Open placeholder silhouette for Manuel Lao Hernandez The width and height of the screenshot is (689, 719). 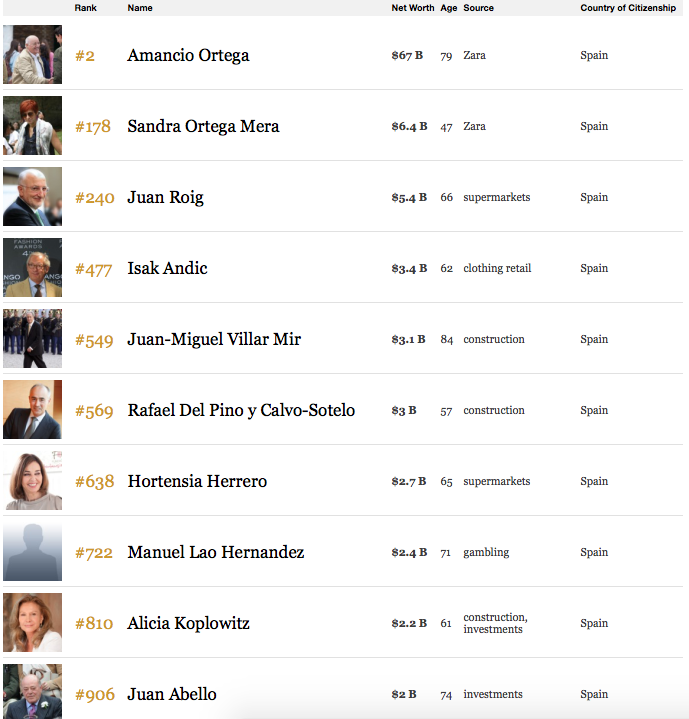[x=32, y=552]
